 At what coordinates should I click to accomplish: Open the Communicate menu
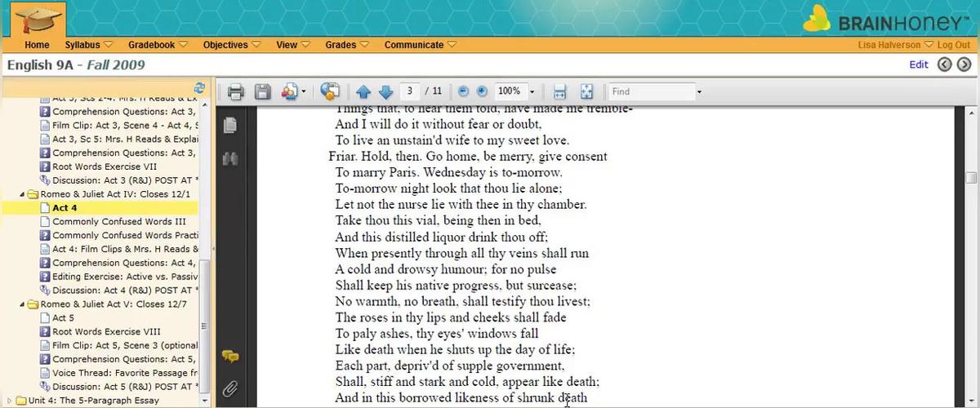[x=420, y=45]
